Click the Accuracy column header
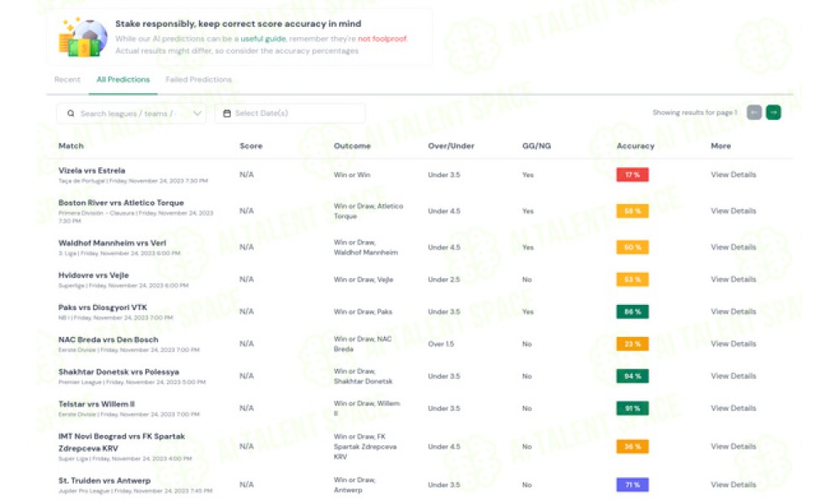This screenshot has width=840, height=504. coord(635,145)
